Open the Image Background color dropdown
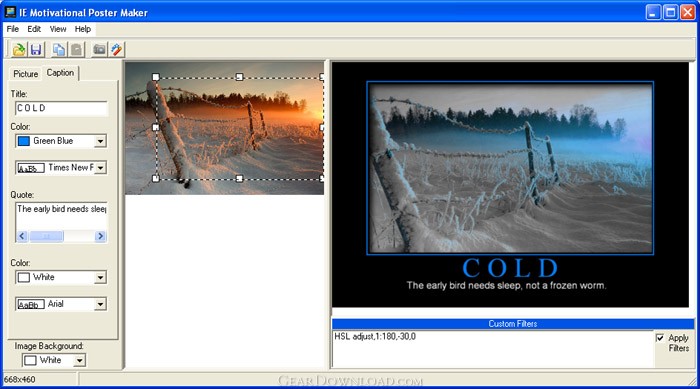 pos(79,360)
